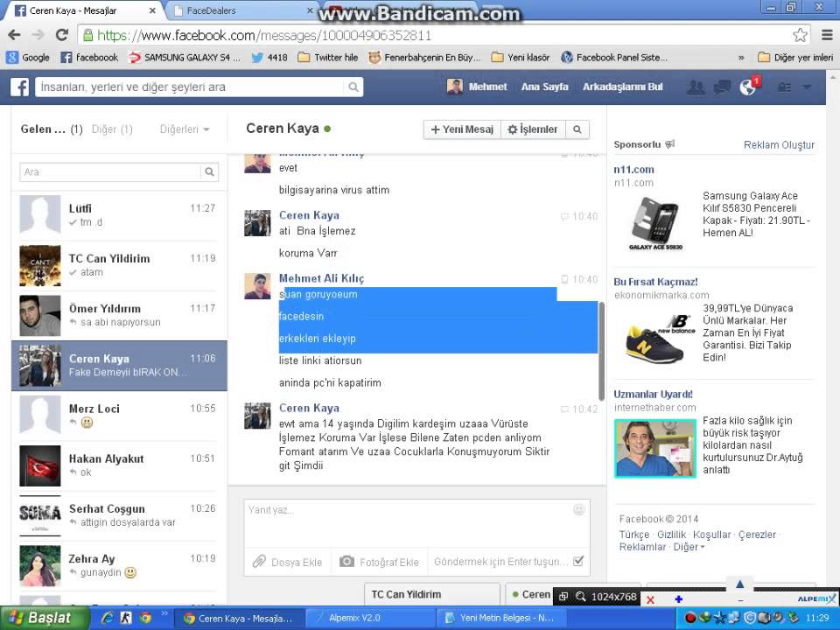Go to Ana Sayfa

[x=544, y=87]
